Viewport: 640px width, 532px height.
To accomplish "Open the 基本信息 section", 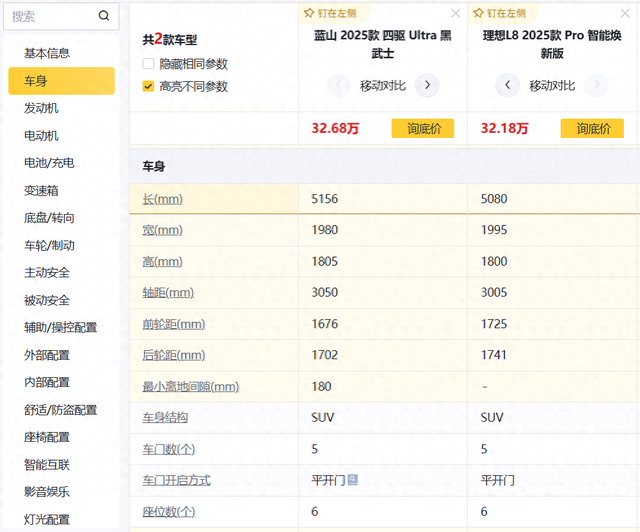I will 47,53.
